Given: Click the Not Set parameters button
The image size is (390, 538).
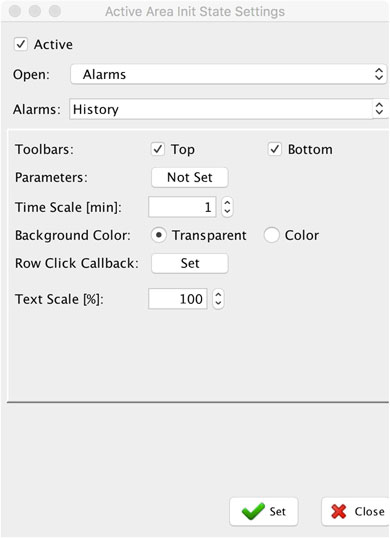Looking at the screenshot, I should click(190, 177).
